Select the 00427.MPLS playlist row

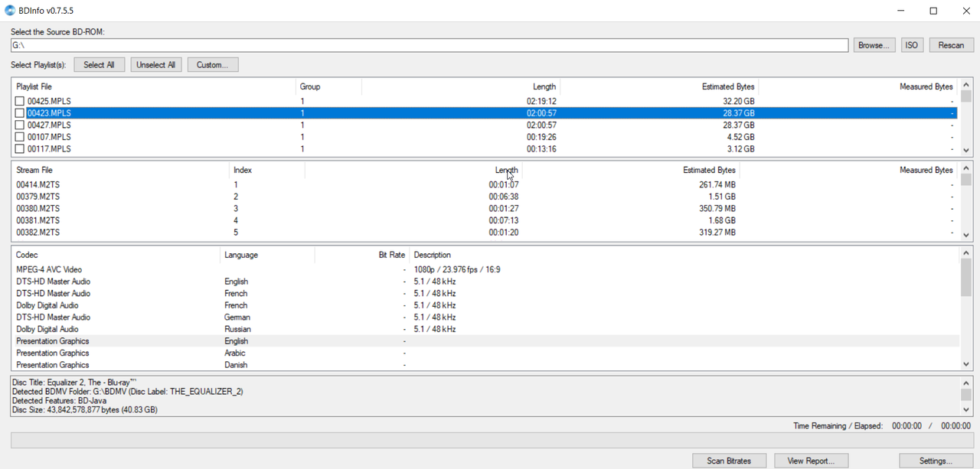pyautogui.click(x=485, y=125)
